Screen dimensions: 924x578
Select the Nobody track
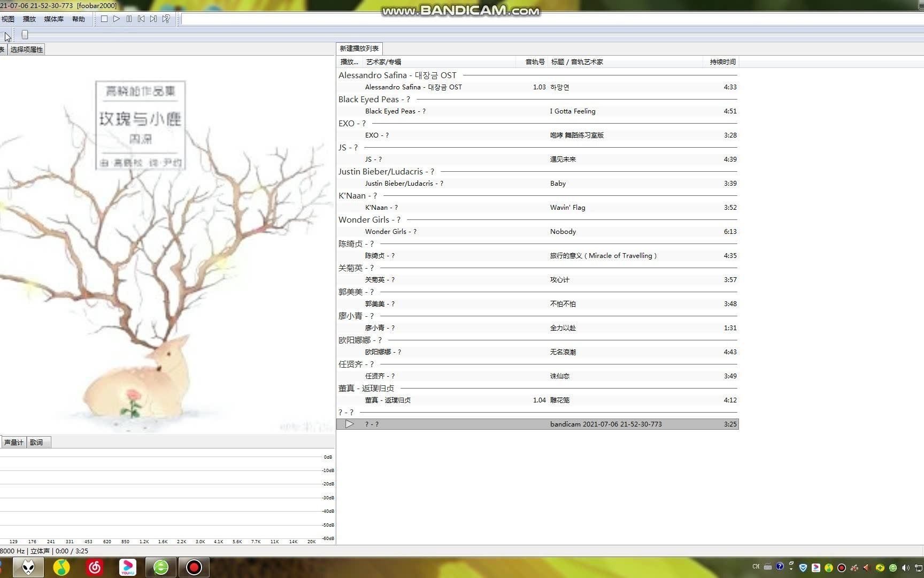point(537,231)
